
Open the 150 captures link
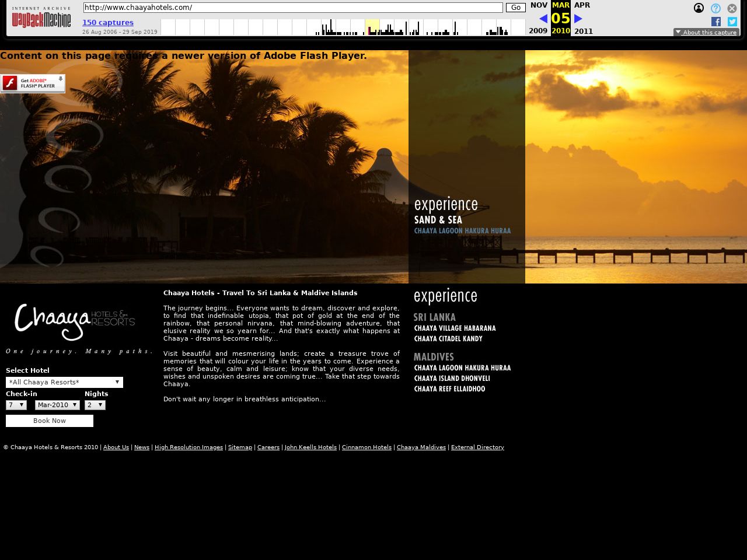[108, 23]
